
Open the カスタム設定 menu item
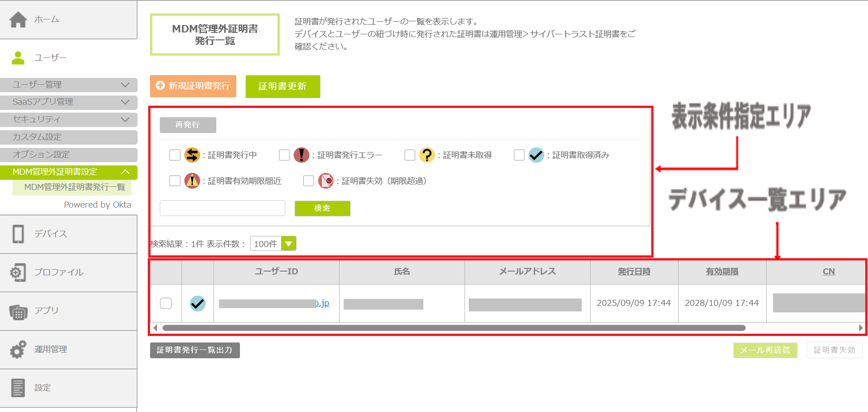tap(69, 137)
